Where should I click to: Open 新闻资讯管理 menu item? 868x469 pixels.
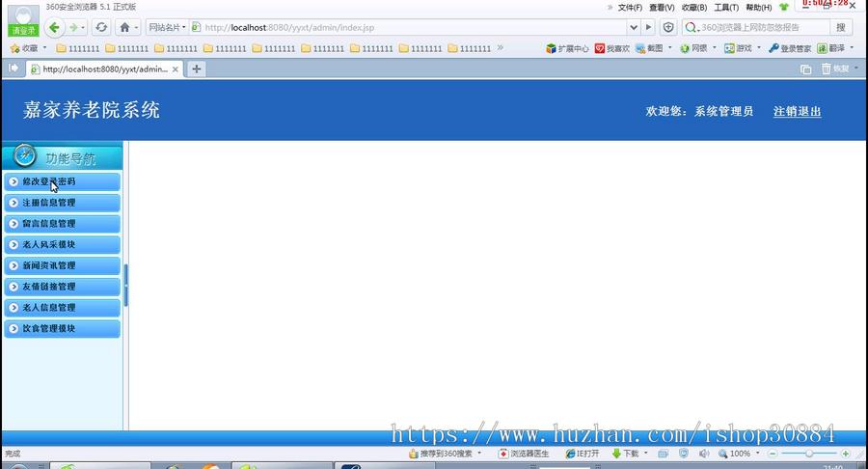click(x=62, y=265)
